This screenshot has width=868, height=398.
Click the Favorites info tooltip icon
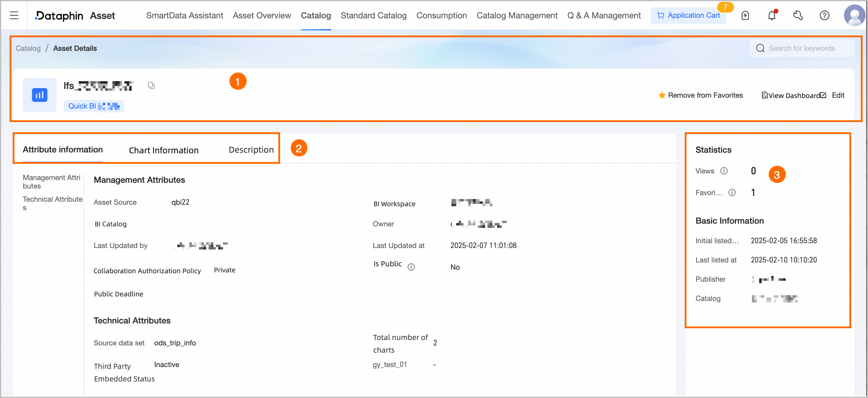point(732,192)
